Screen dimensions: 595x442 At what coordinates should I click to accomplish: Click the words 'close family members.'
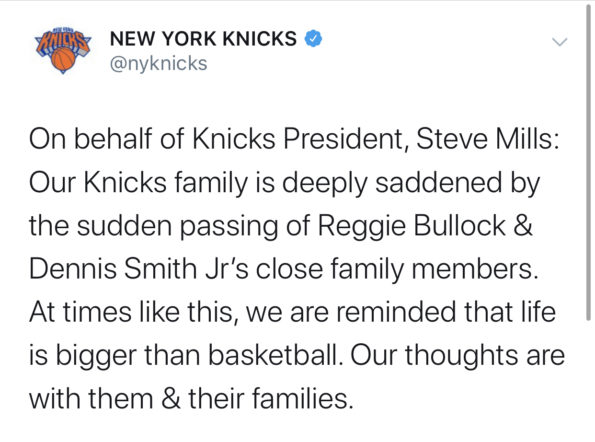(397, 270)
